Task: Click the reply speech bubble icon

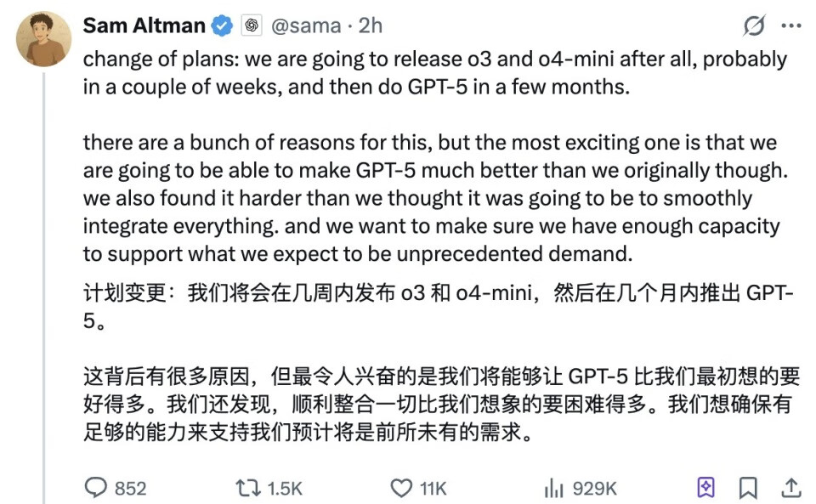Action: [x=96, y=487]
